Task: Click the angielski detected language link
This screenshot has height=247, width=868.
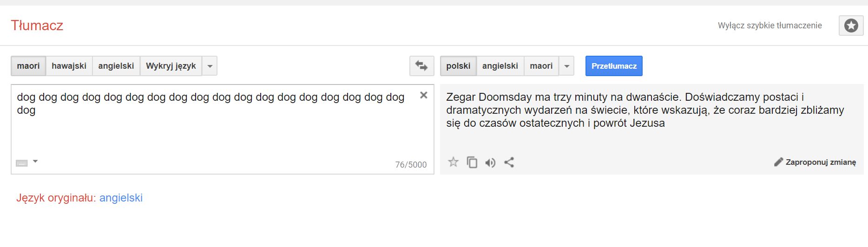Action: (x=121, y=198)
